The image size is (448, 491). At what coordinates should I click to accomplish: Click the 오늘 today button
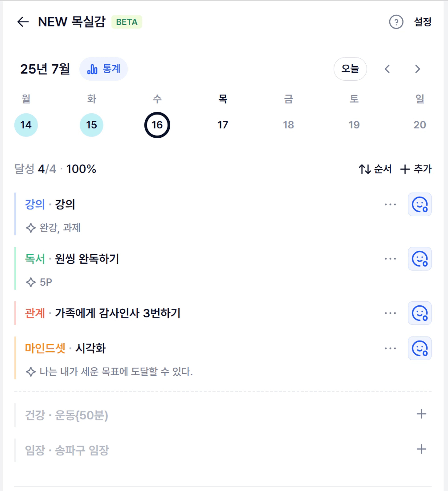(x=350, y=69)
